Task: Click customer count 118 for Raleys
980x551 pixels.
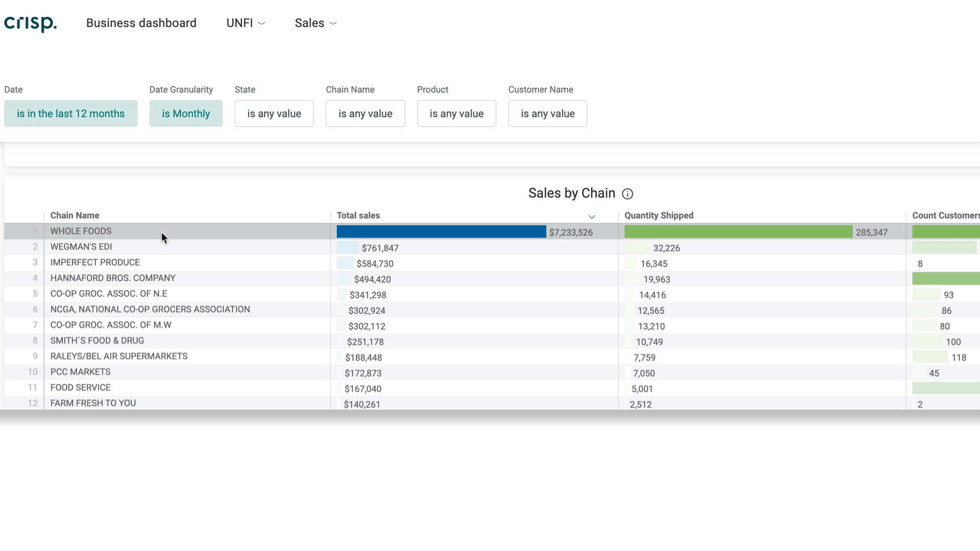Action: point(959,358)
